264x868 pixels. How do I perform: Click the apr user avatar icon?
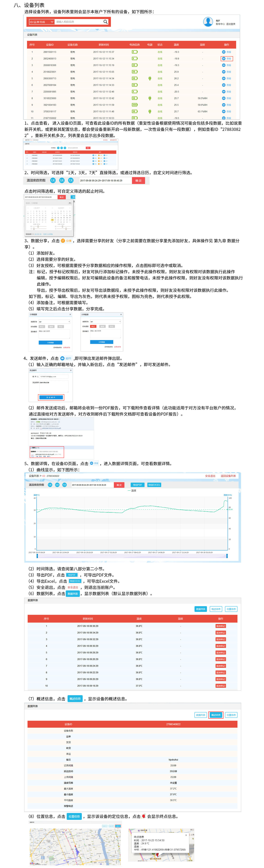pyautogui.click(x=208, y=22)
